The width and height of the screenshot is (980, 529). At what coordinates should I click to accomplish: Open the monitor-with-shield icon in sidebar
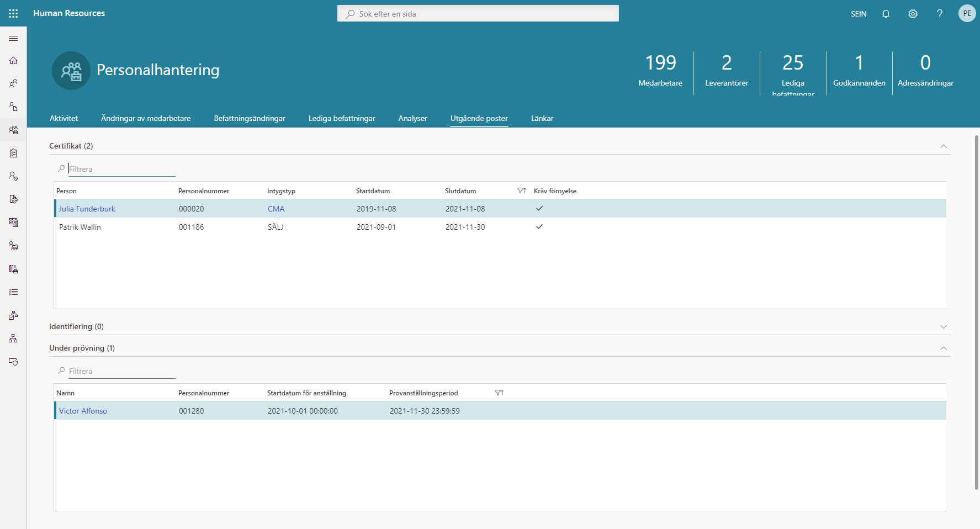click(x=13, y=362)
